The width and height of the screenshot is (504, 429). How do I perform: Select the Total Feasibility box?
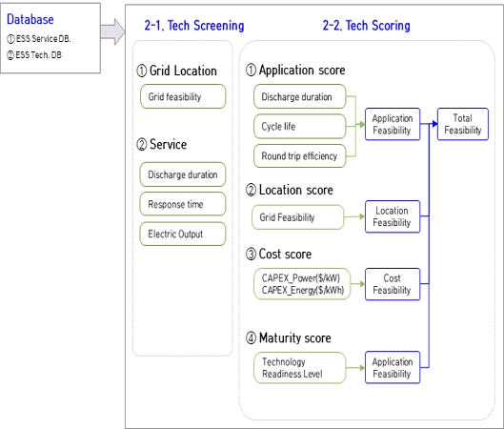tap(463, 124)
